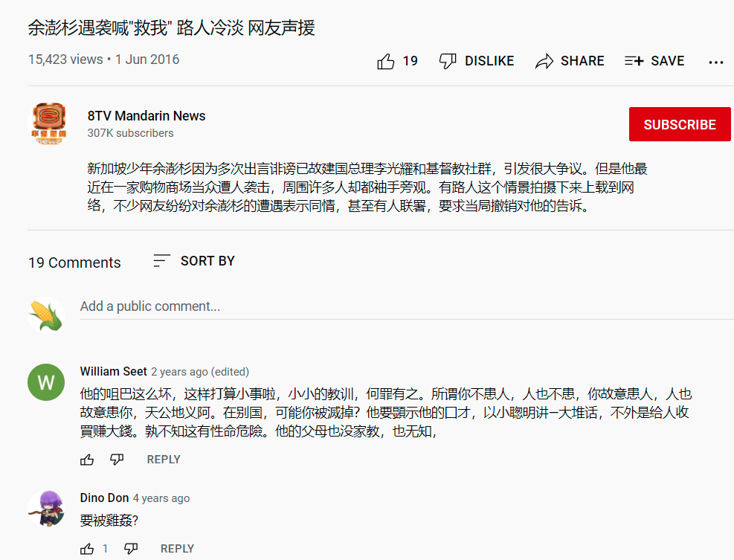Click the like count '1' on Dino Don's comment
This screenshot has height=560, width=734.
106,549
